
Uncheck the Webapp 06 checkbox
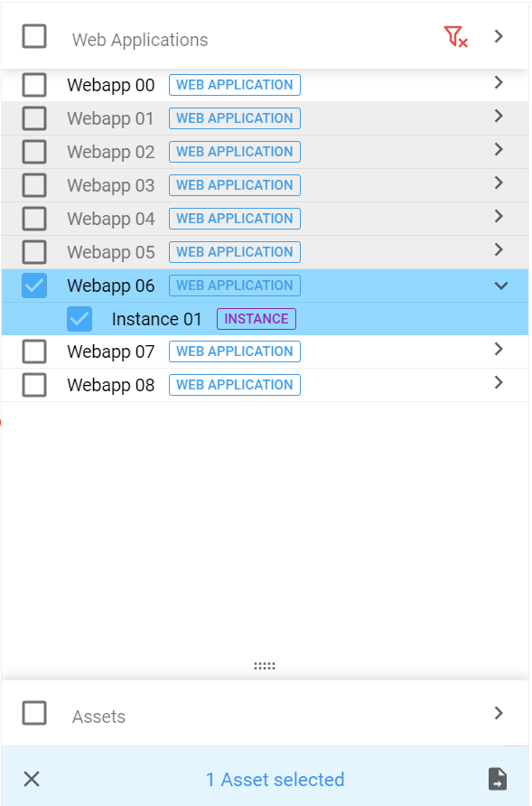[x=34, y=286]
